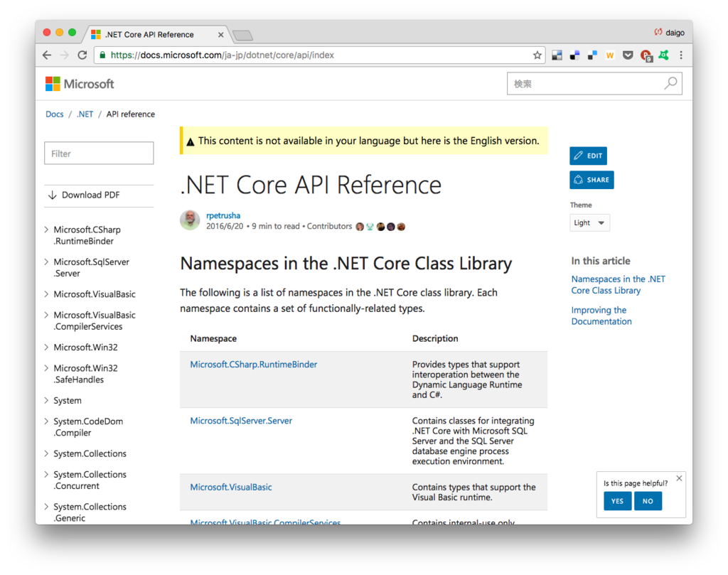Select System.Collections in sidebar tree
Viewport: 728px width, 575px height.
(x=90, y=453)
